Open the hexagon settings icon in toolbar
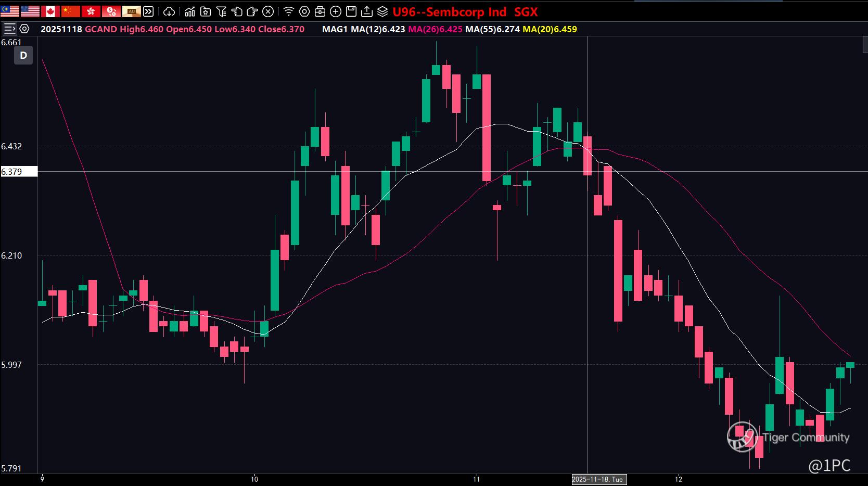The width and height of the screenshot is (868, 486). 304,11
